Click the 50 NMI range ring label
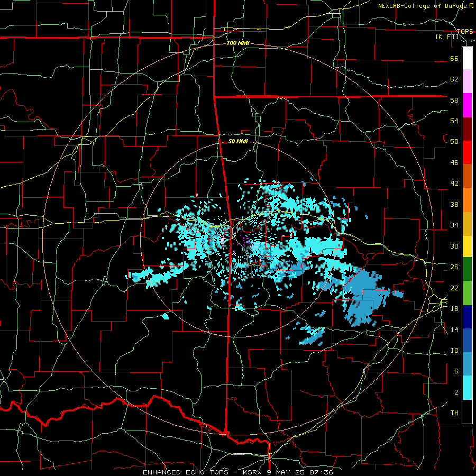476x476 pixels. (x=238, y=141)
